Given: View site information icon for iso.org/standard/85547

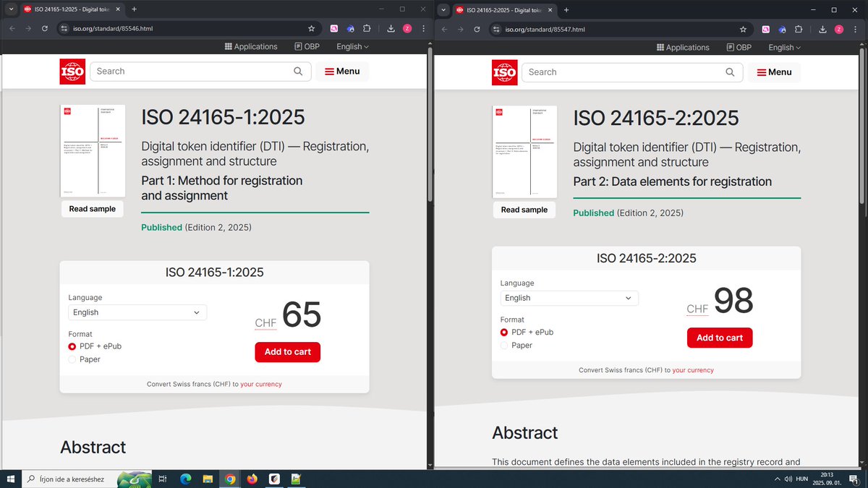Looking at the screenshot, I should (495, 29).
